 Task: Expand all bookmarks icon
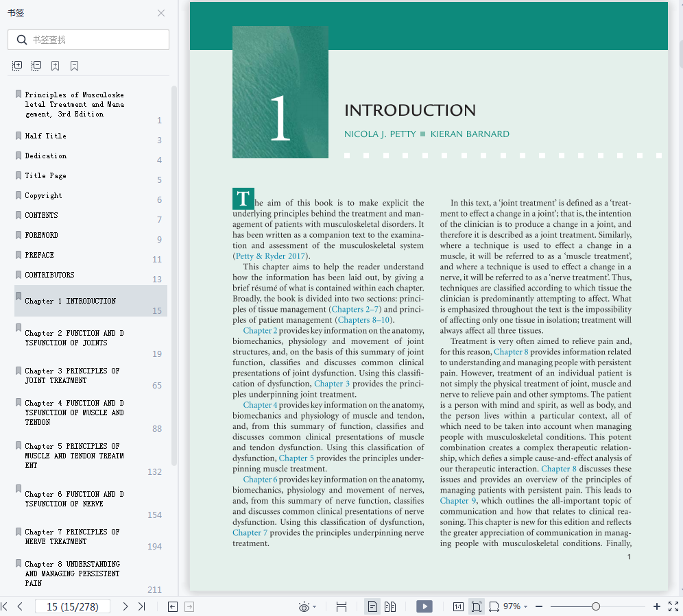(17, 66)
